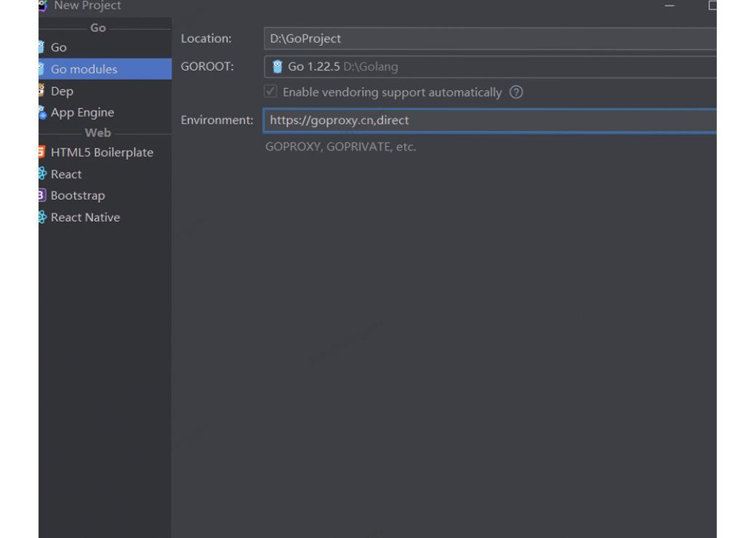Viewport: 756px width, 538px height.
Task: Click the Web section header
Action: point(98,132)
